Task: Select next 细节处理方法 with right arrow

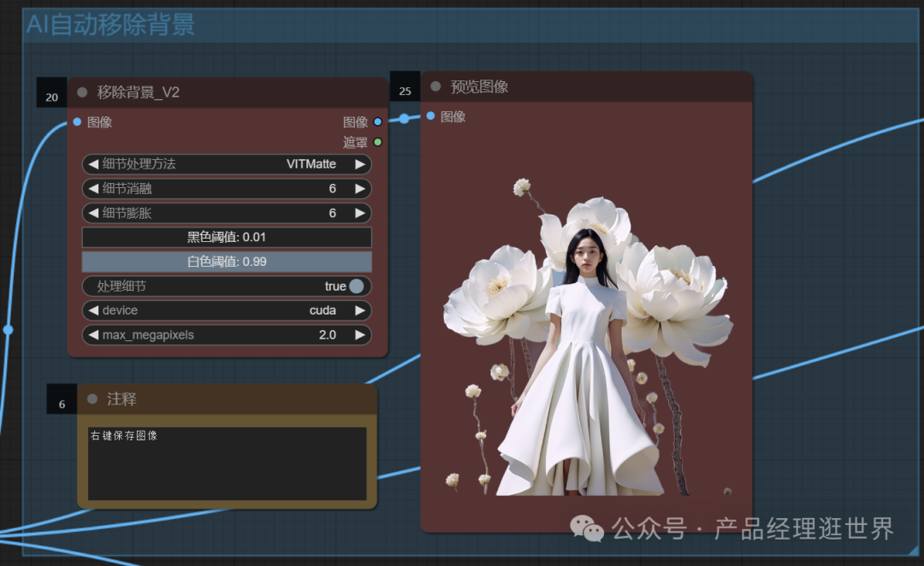Action: [360, 164]
